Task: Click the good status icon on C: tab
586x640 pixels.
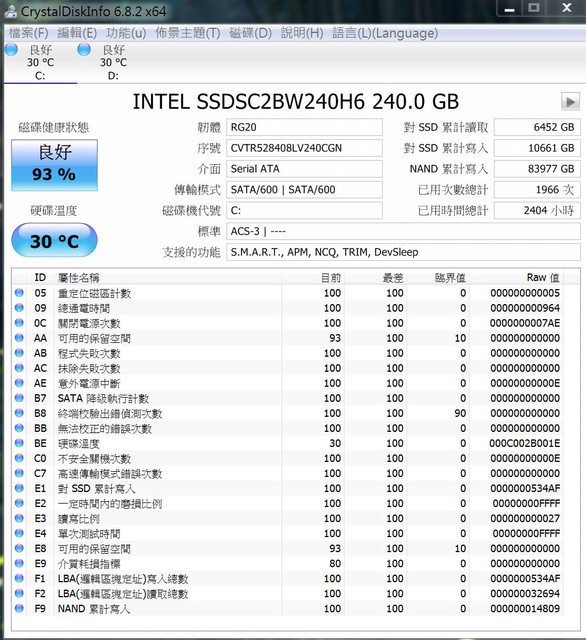Action: [x=11, y=49]
